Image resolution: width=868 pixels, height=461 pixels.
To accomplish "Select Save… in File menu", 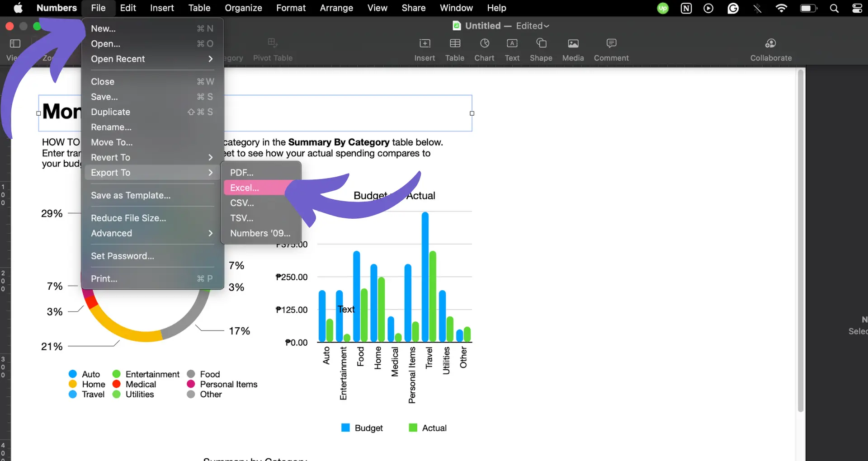I will coord(152,97).
